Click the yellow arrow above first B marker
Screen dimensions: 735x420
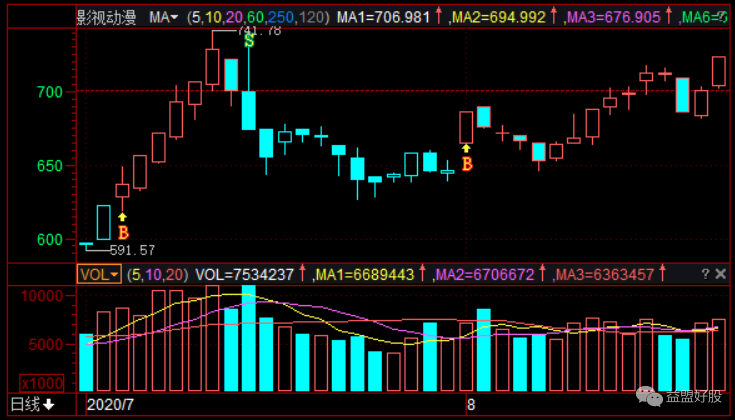click(123, 215)
